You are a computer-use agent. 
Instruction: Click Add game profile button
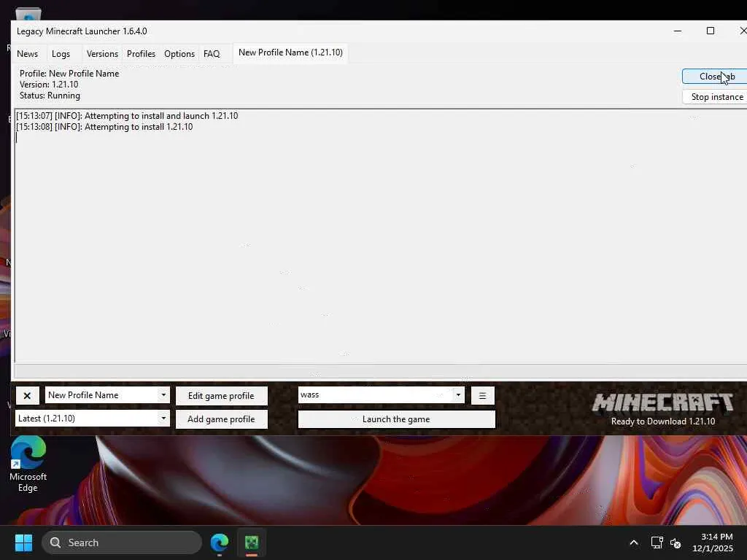[x=221, y=419]
